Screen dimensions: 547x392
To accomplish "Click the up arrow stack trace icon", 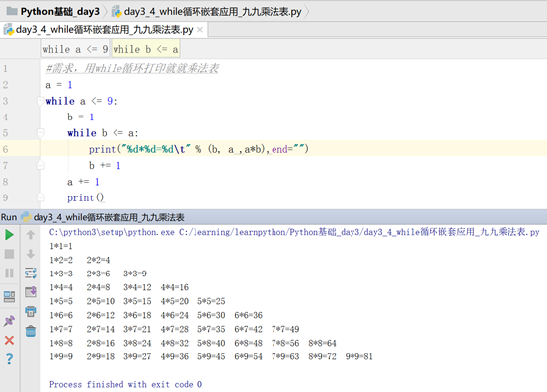I will (x=31, y=235).
